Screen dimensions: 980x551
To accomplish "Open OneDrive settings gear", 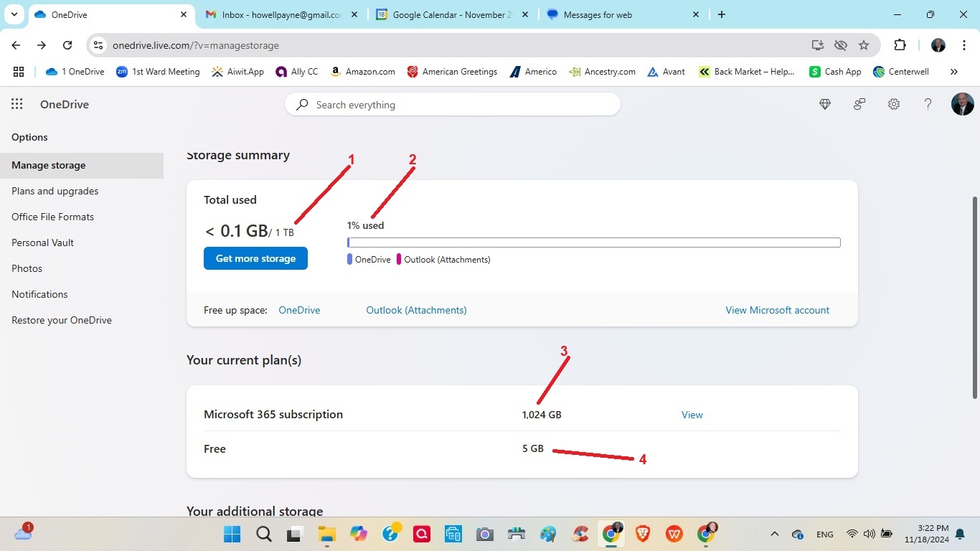I will (x=894, y=105).
